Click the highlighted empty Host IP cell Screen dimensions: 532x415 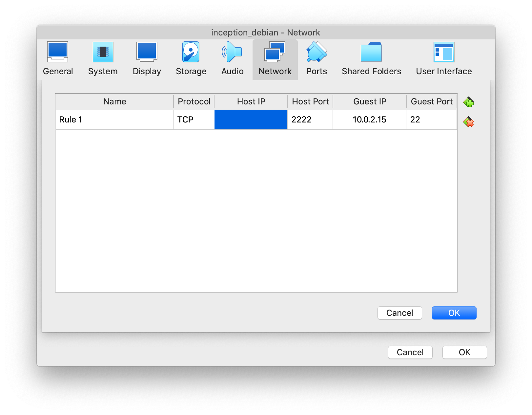pos(251,120)
